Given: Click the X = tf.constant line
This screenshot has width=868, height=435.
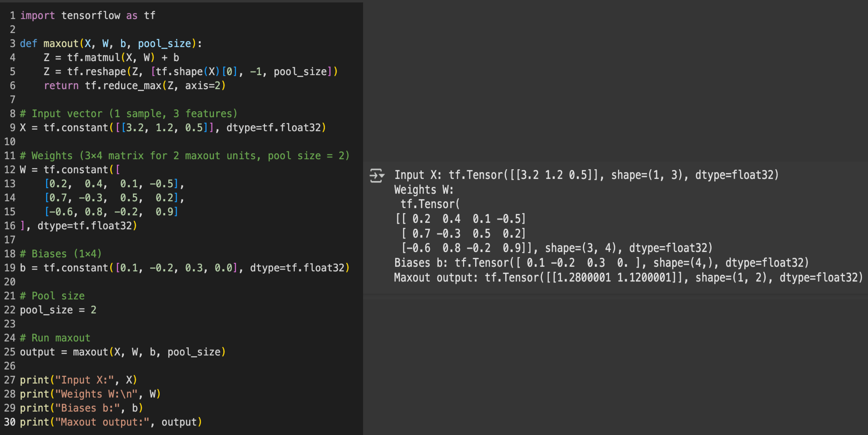Looking at the screenshot, I should [x=173, y=128].
